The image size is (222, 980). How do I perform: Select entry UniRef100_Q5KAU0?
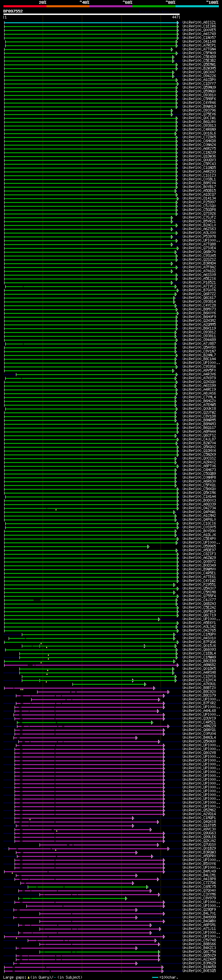199,742
